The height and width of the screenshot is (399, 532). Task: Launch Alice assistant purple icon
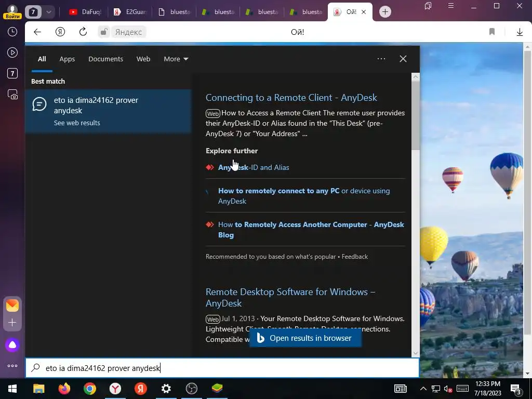(x=12, y=345)
